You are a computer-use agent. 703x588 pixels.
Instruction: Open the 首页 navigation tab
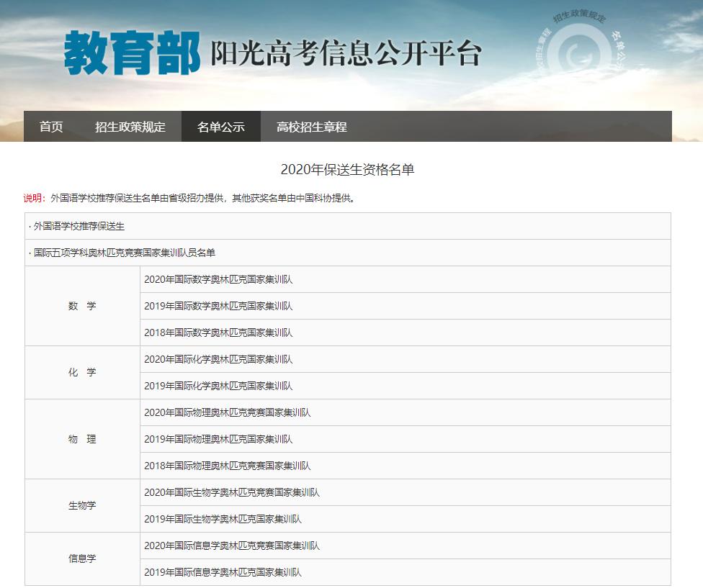tap(51, 127)
